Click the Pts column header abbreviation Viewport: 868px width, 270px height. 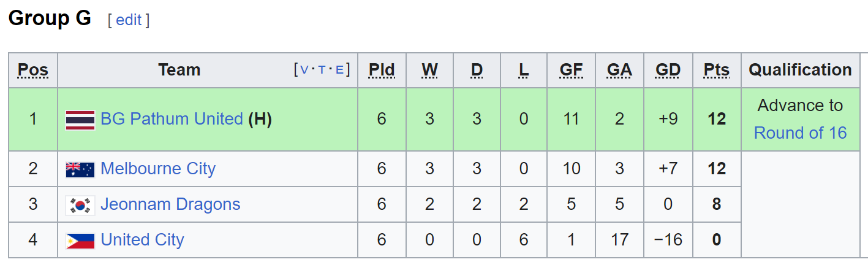click(x=717, y=70)
